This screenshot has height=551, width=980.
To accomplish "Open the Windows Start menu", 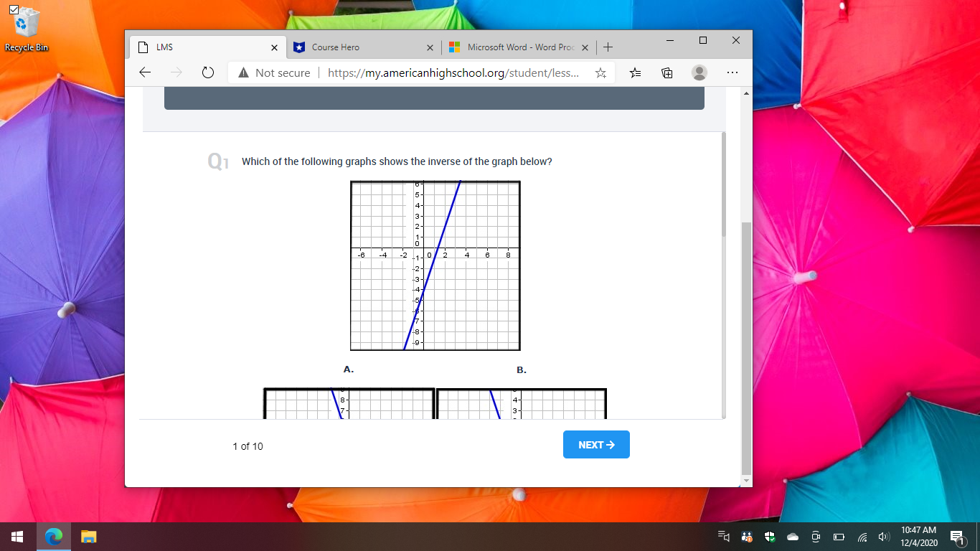I will pos(17,537).
